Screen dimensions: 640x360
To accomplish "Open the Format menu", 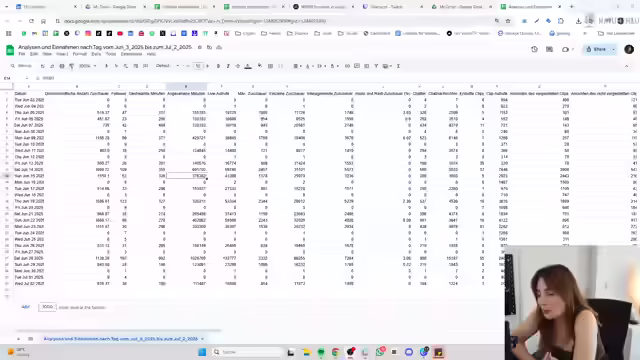I will [80, 54].
